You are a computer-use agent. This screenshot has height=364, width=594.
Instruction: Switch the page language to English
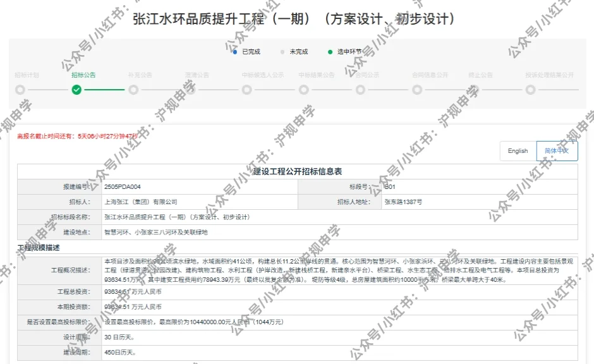518,151
